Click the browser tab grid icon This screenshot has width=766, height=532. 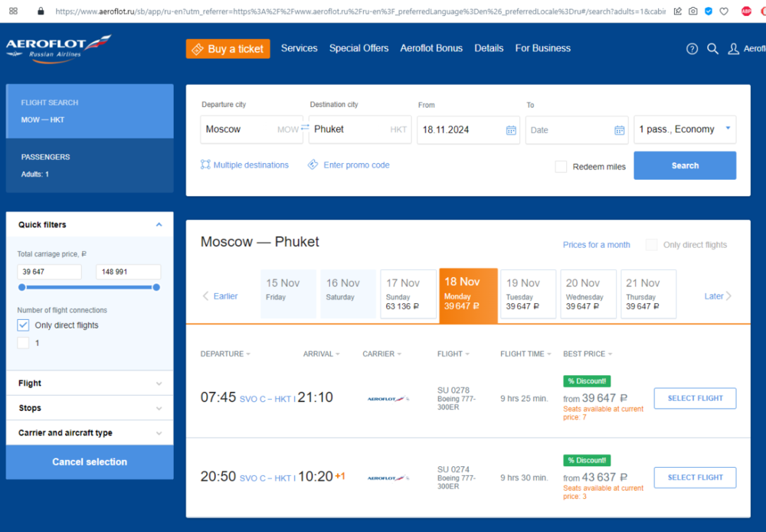click(13, 11)
